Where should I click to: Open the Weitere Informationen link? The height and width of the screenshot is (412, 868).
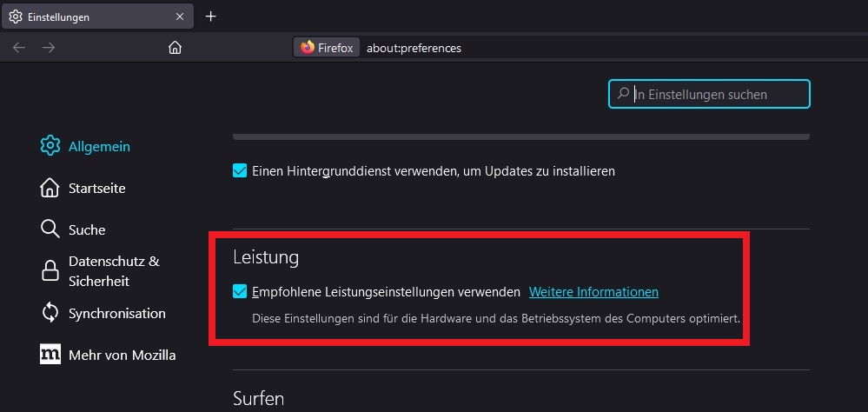tap(593, 292)
